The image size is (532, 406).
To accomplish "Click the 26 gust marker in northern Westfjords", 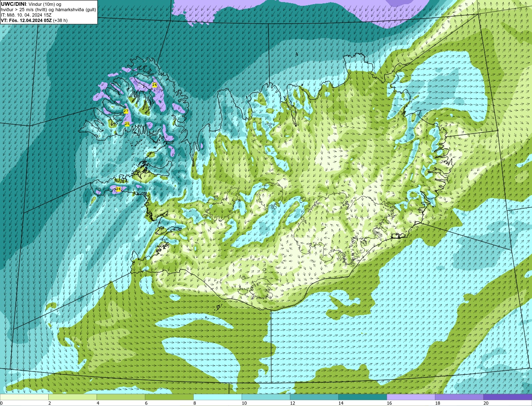I will (x=155, y=85).
